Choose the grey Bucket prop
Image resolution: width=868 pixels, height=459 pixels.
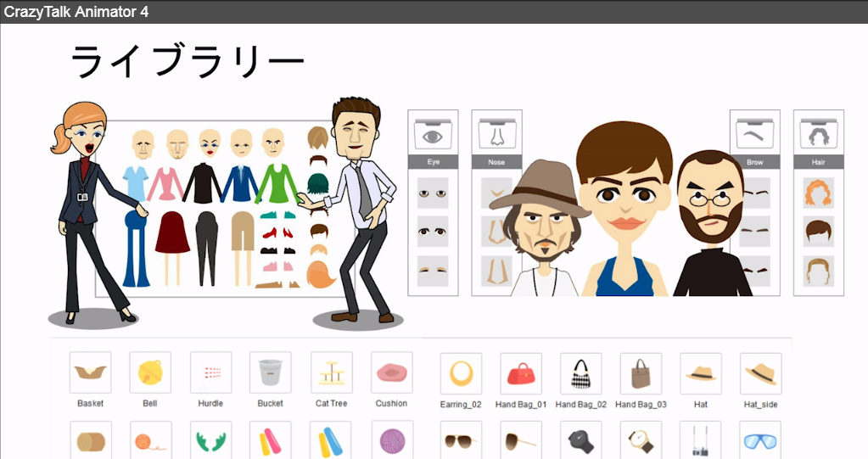click(x=270, y=372)
